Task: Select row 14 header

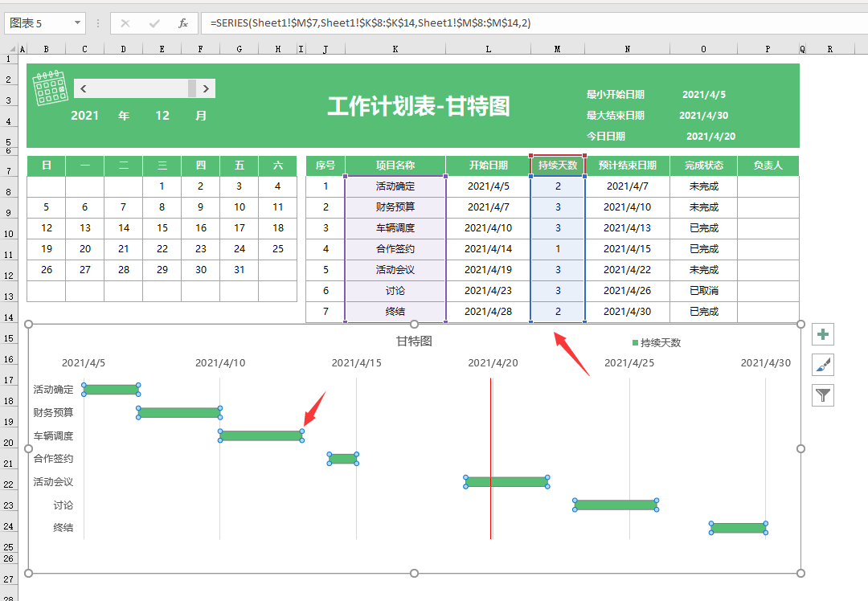Action: click(x=9, y=312)
